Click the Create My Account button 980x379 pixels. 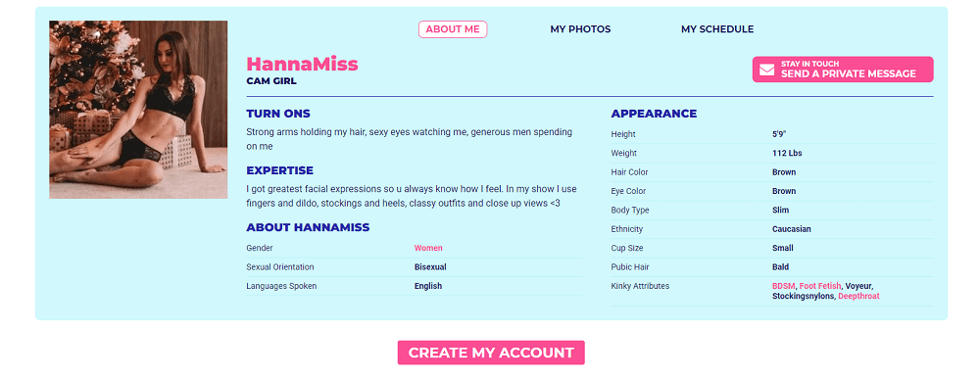(x=491, y=353)
